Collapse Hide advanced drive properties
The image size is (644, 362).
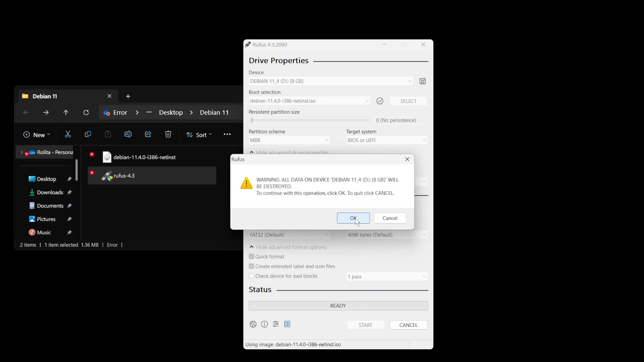click(289, 152)
